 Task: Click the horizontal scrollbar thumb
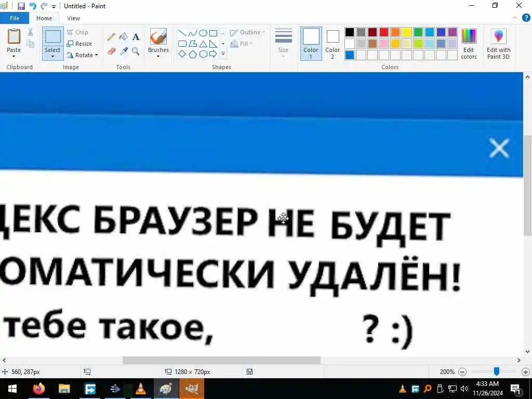pyautogui.click(x=221, y=360)
